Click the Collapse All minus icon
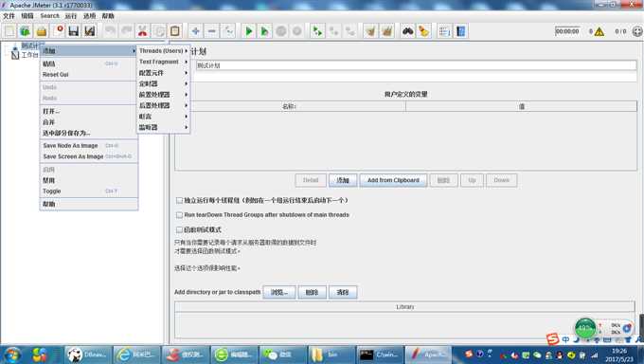The width and height of the screenshot is (644, 364). click(211, 31)
